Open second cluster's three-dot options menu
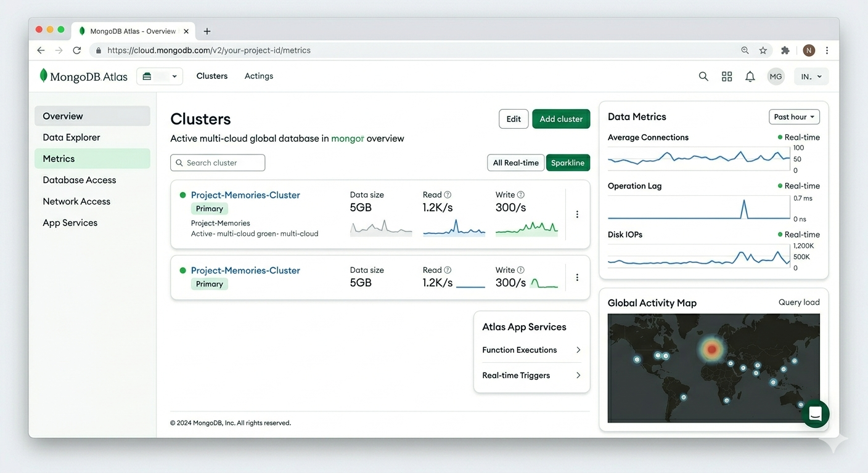The height and width of the screenshot is (473, 868). 577,278
